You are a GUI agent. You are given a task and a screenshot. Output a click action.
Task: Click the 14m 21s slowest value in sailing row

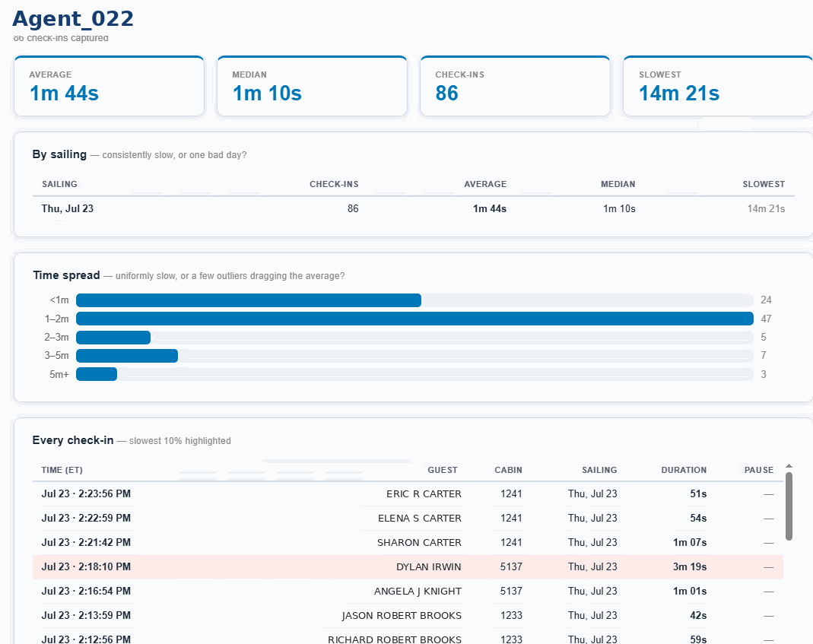coord(766,208)
